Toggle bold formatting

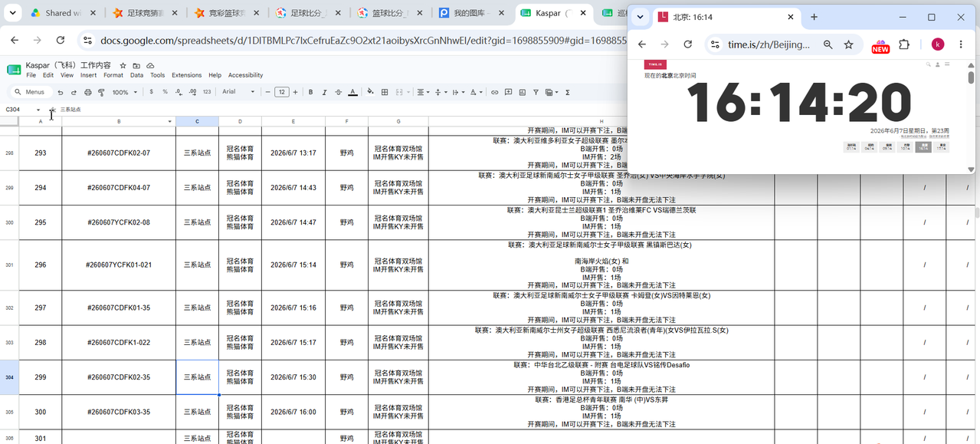tap(310, 92)
